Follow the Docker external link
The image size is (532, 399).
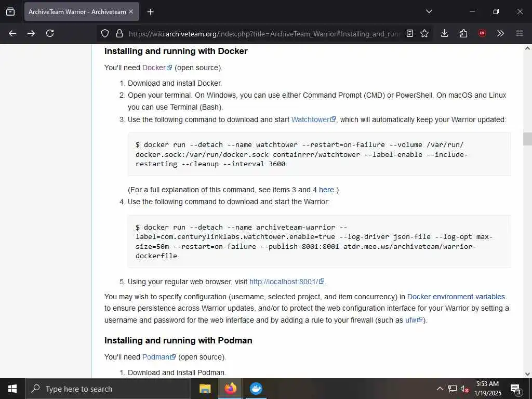coord(157,68)
